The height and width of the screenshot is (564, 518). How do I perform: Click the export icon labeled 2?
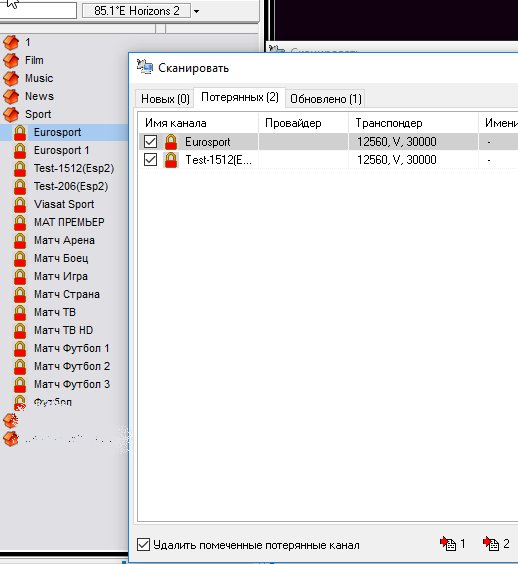point(491,543)
